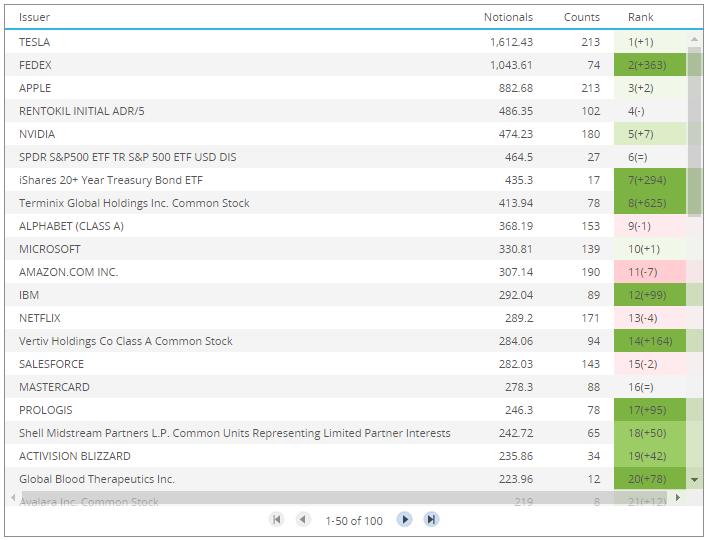Select Terminix Global Holdings row
This screenshot has width=705, height=540.
(x=346, y=203)
